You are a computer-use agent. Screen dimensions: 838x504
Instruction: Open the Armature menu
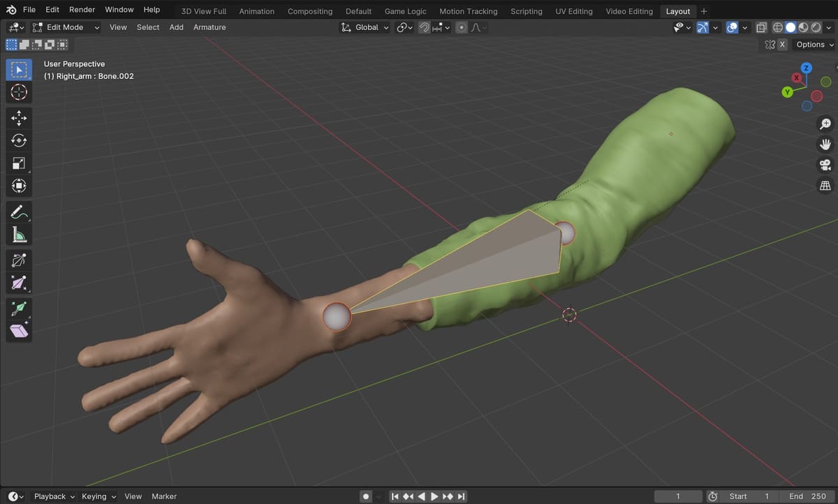point(209,27)
